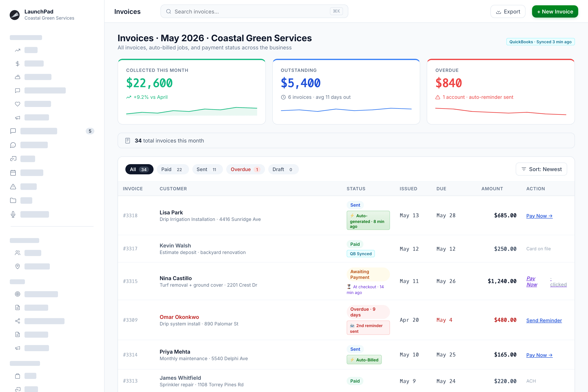Click the round speech bubble with dots icon

[13, 145]
